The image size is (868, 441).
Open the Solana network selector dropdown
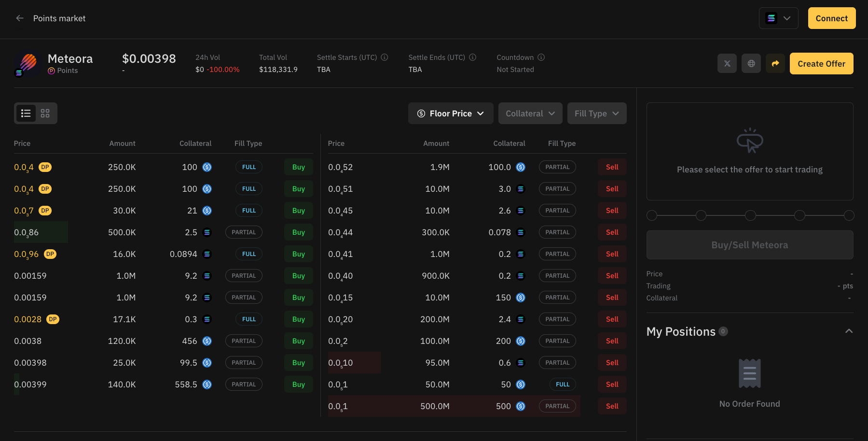[778, 18]
